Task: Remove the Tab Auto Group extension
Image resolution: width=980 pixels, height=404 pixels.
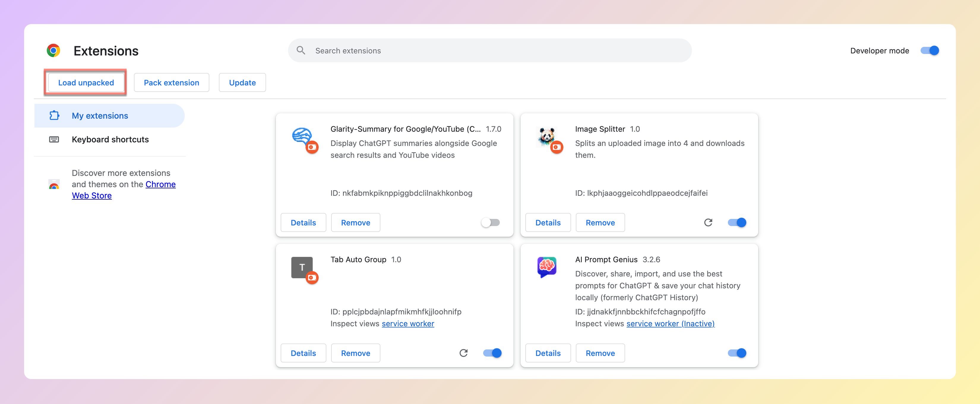Action: tap(355, 353)
